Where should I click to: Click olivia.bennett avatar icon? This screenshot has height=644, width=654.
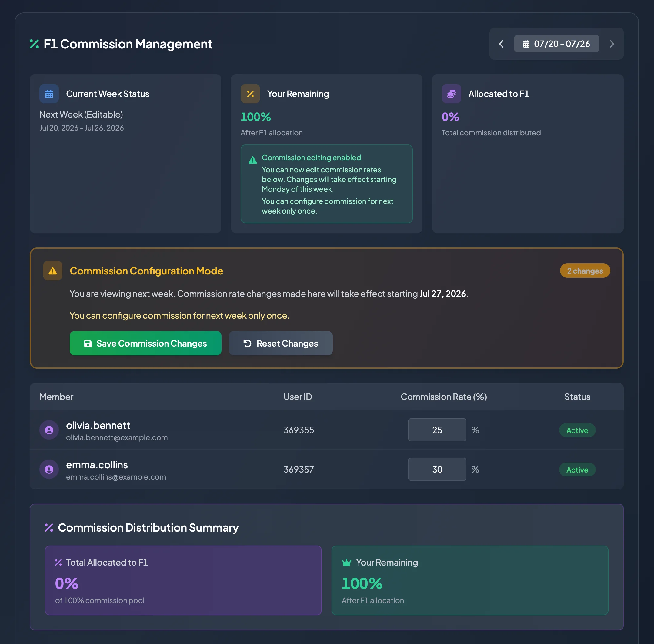(49, 430)
